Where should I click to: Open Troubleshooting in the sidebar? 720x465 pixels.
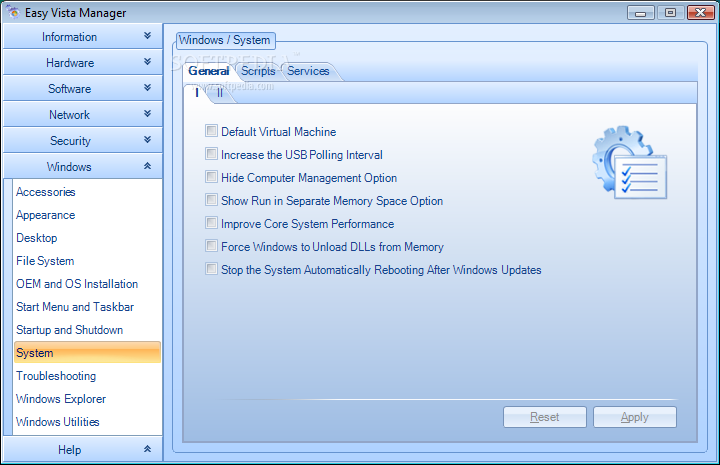pos(56,375)
